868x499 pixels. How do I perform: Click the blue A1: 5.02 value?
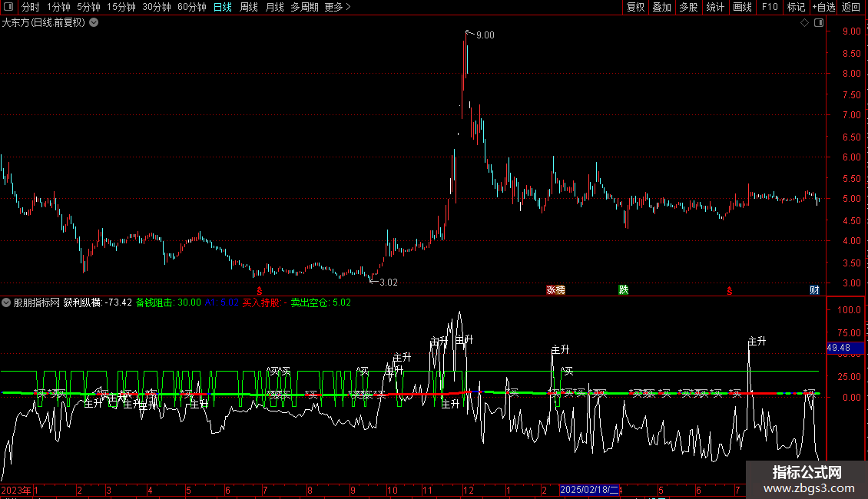(x=221, y=302)
